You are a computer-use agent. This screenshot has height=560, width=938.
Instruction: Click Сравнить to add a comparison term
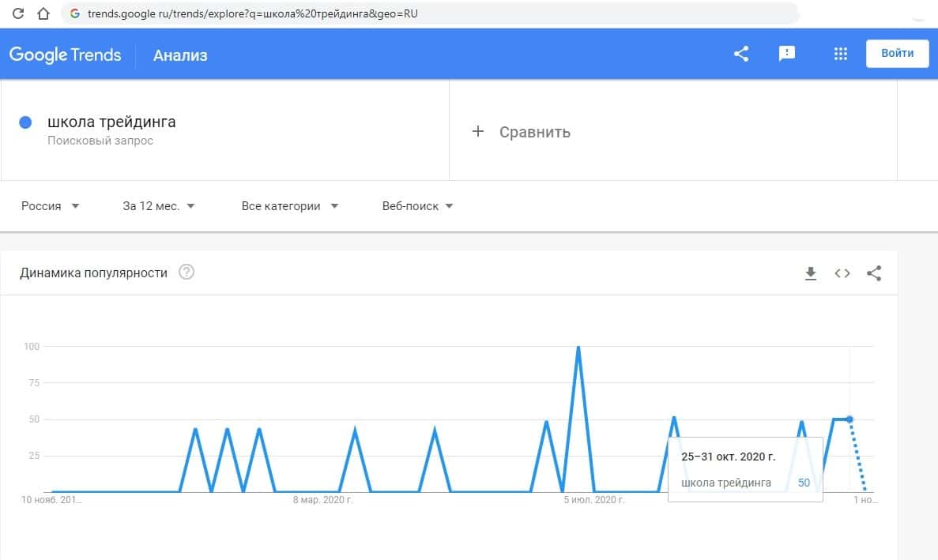pos(522,132)
